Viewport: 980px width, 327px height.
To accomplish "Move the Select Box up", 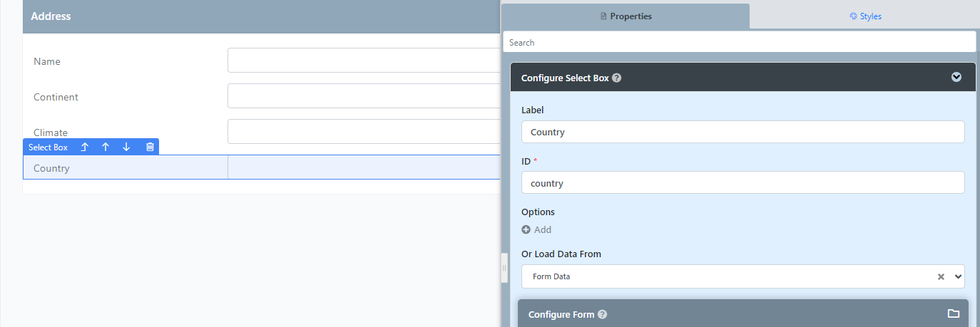I will point(106,147).
